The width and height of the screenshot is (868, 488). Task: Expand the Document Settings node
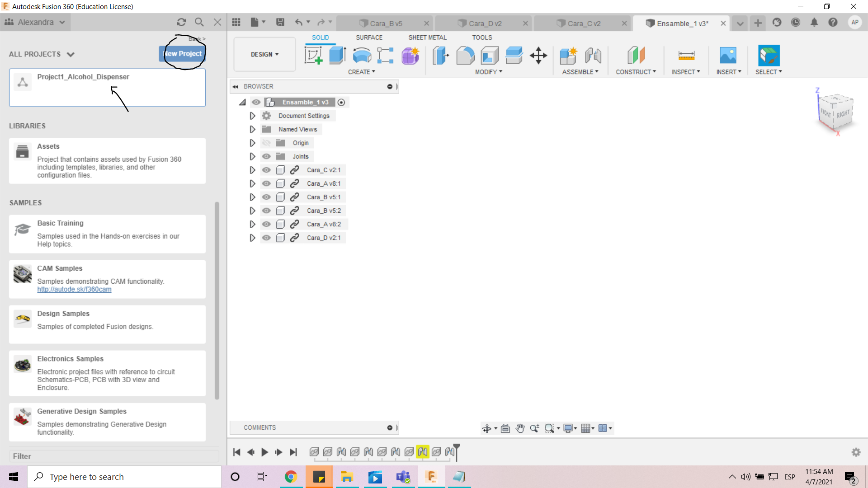tap(252, 116)
